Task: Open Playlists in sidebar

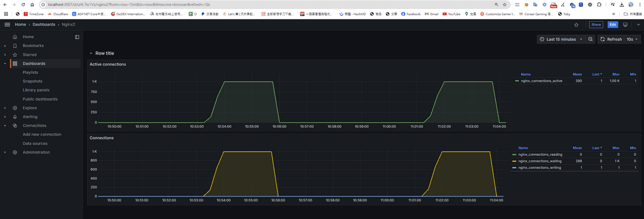Action: (x=31, y=72)
